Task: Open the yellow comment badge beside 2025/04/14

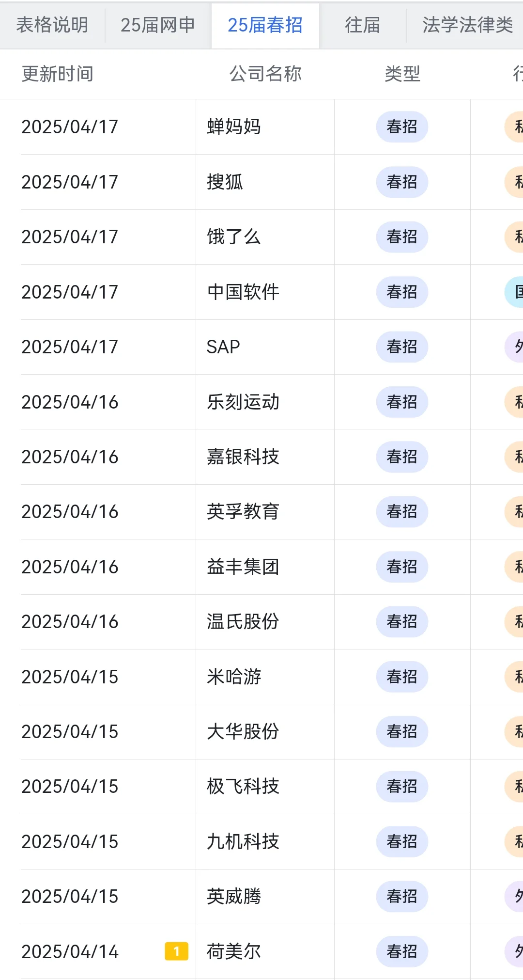Action: click(x=177, y=951)
